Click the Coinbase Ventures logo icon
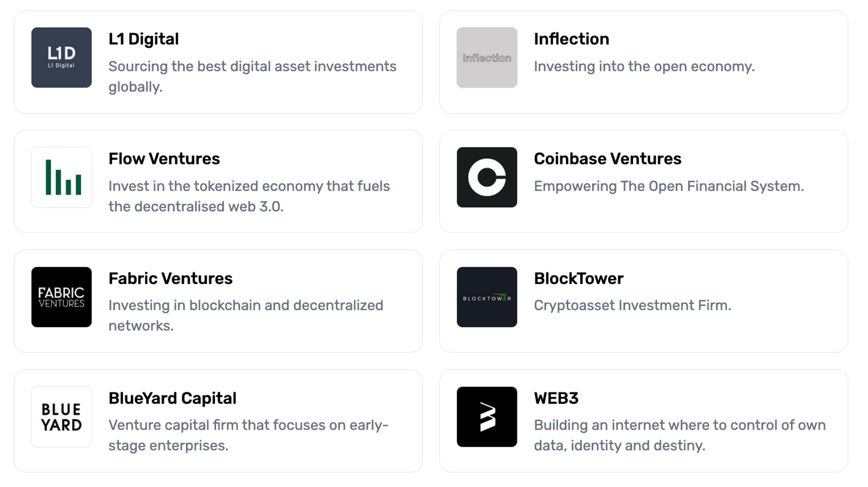 tap(487, 177)
